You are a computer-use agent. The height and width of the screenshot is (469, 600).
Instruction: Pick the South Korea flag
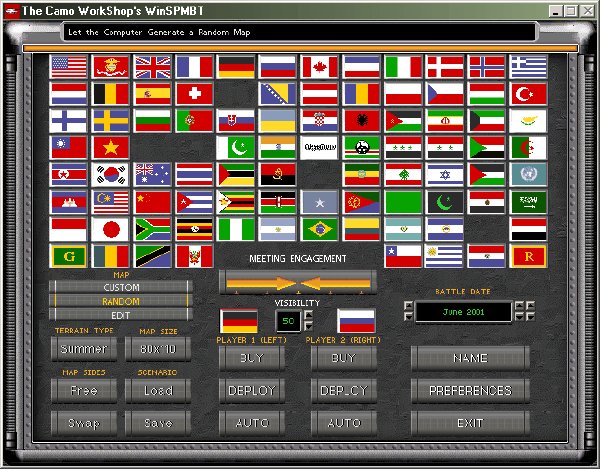(x=111, y=175)
